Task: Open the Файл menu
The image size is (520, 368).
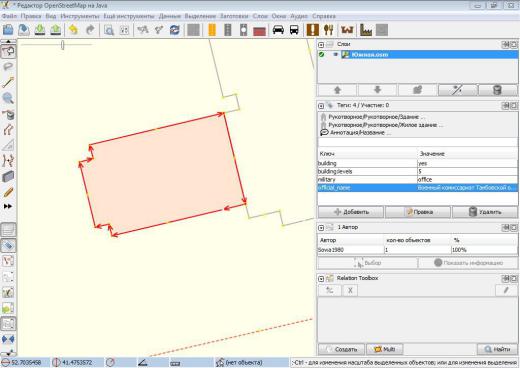Action: 9,16
